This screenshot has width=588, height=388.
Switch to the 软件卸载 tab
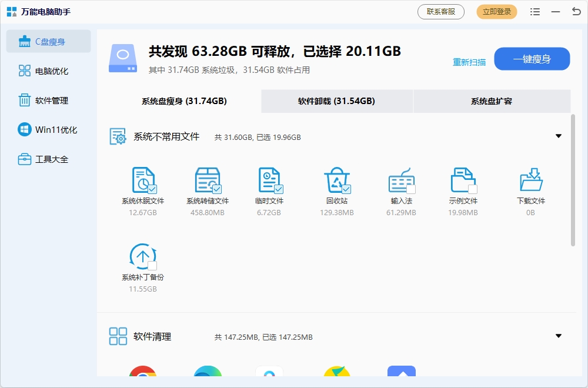coord(336,101)
